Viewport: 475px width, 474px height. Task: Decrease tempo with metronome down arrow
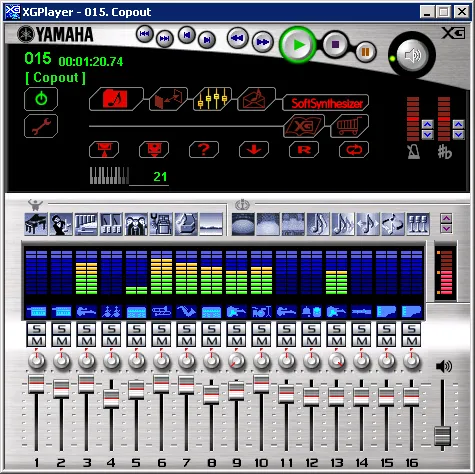(x=427, y=135)
